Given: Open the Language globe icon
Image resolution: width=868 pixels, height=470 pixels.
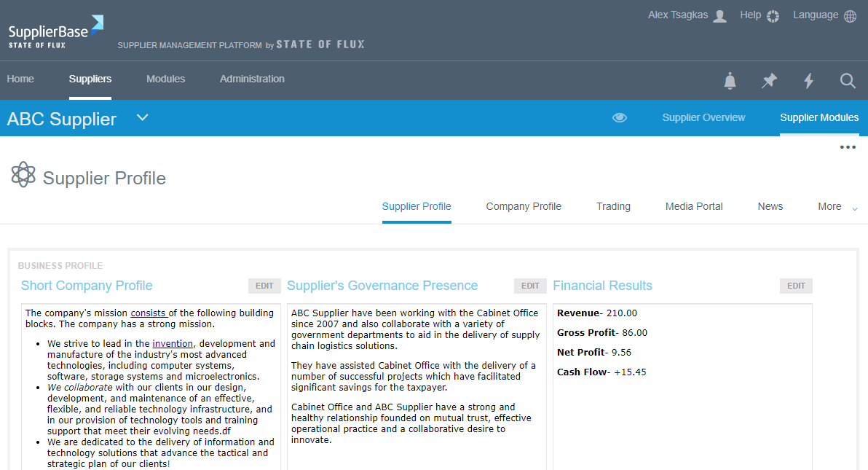Looking at the screenshot, I should point(851,15).
